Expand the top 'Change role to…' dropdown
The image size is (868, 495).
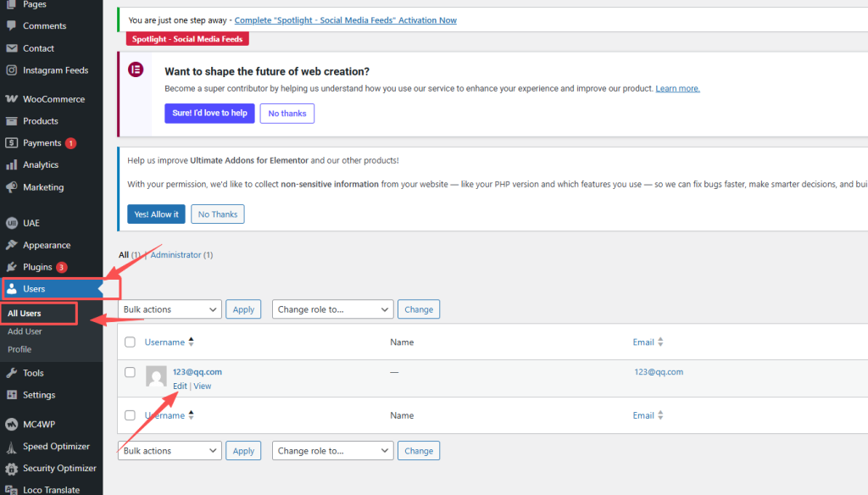pos(333,309)
